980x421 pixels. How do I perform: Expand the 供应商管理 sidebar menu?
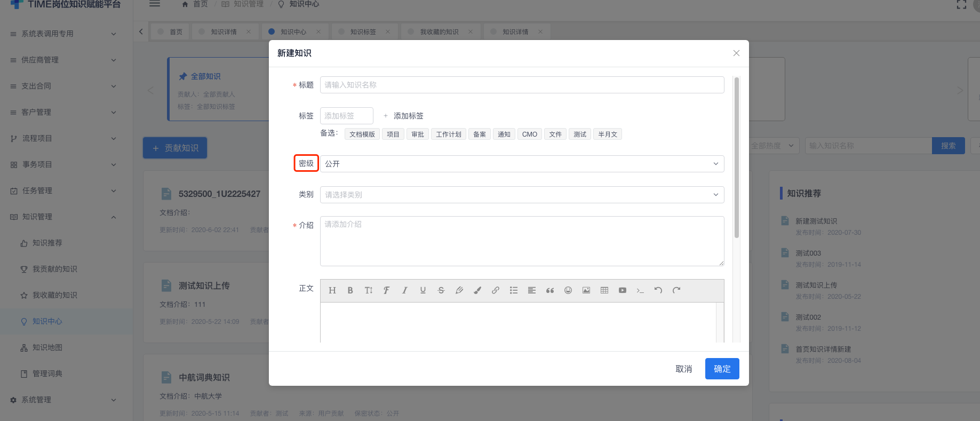pos(66,60)
